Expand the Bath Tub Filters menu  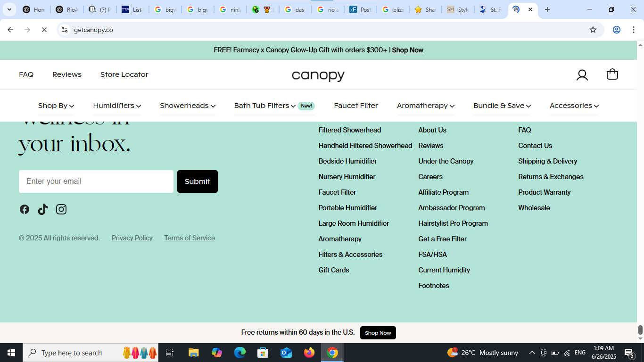(x=274, y=106)
